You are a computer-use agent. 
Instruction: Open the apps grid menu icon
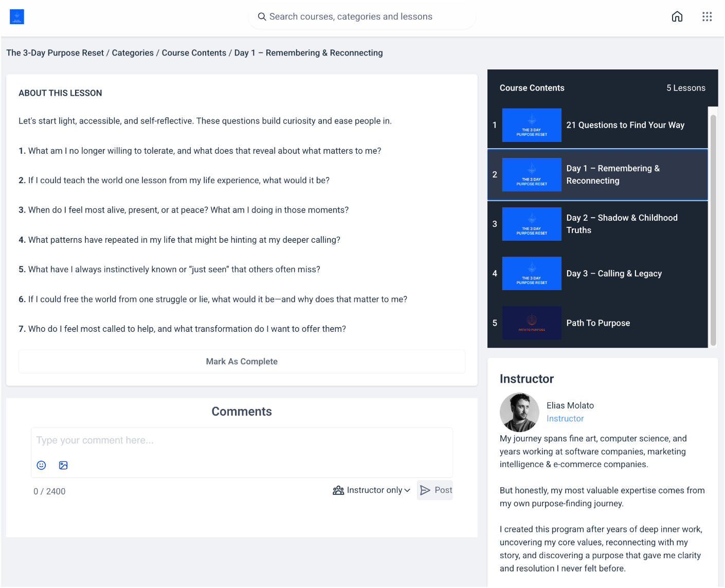pos(707,16)
